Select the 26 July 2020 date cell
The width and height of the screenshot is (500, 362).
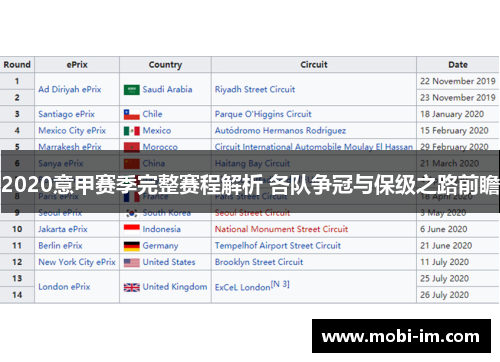(458, 295)
